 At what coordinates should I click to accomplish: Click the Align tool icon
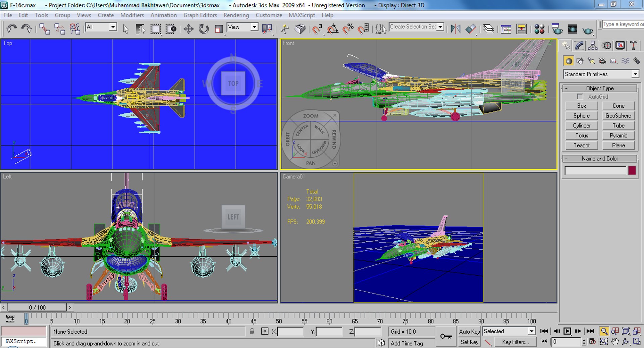[471, 29]
